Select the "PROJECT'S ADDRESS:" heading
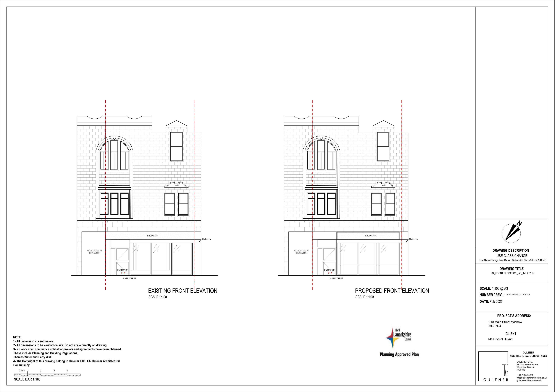The width and height of the screenshot is (555, 392). (514, 316)
